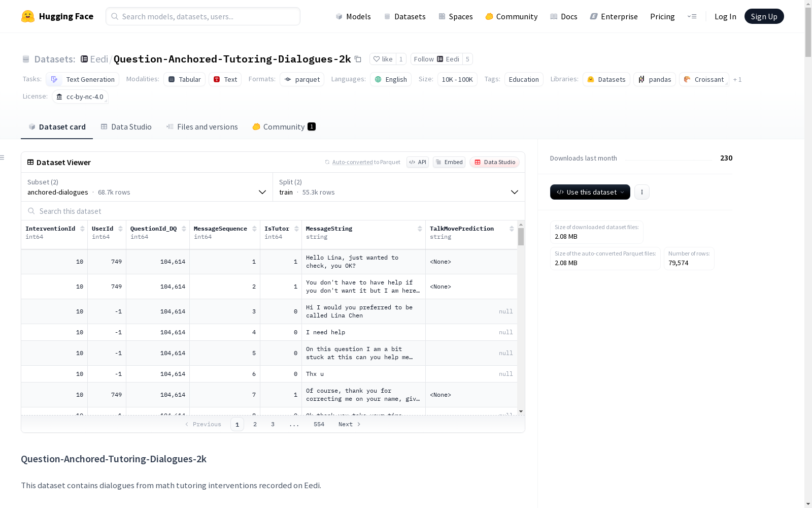This screenshot has height=508, width=812.
Task: Open Enterprise in the top navigation
Action: (614, 16)
